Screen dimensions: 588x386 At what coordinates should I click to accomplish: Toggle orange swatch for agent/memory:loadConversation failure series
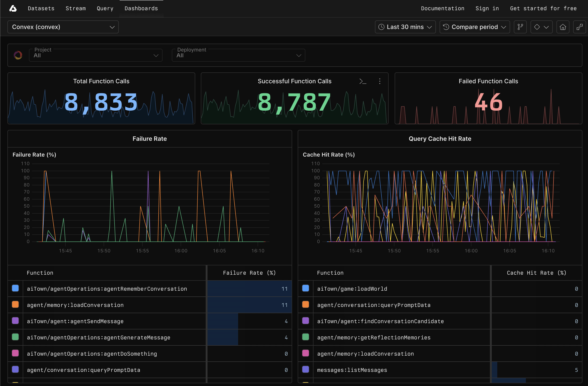(x=15, y=304)
